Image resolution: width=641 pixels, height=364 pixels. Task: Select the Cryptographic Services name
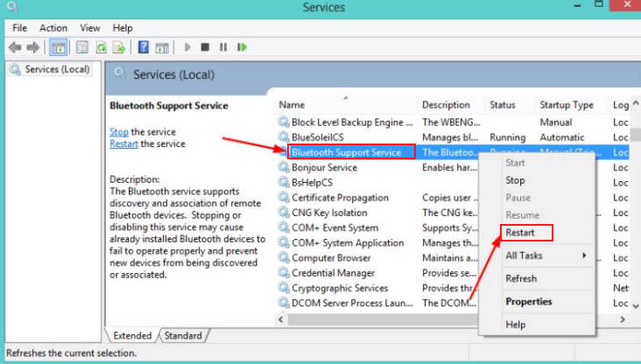pos(340,288)
